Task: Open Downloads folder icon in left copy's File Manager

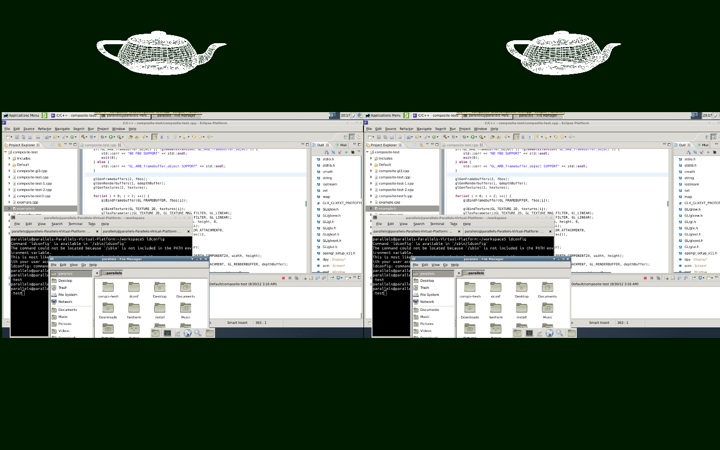Action: click(108, 308)
